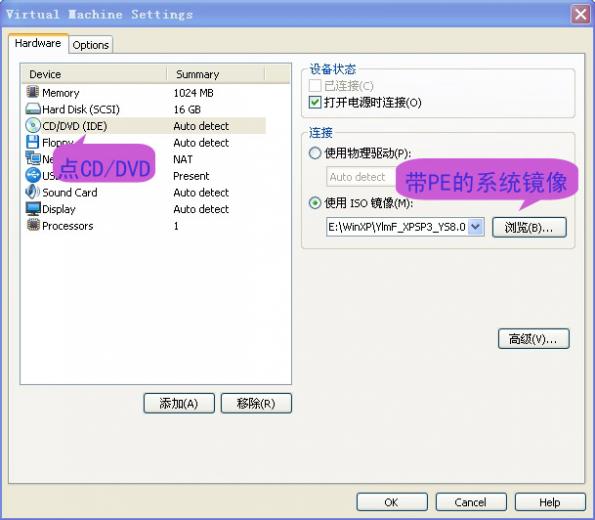Image resolution: width=595 pixels, height=520 pixels.
Task: Select the USB controller icon
Action: tap(33, 175)
